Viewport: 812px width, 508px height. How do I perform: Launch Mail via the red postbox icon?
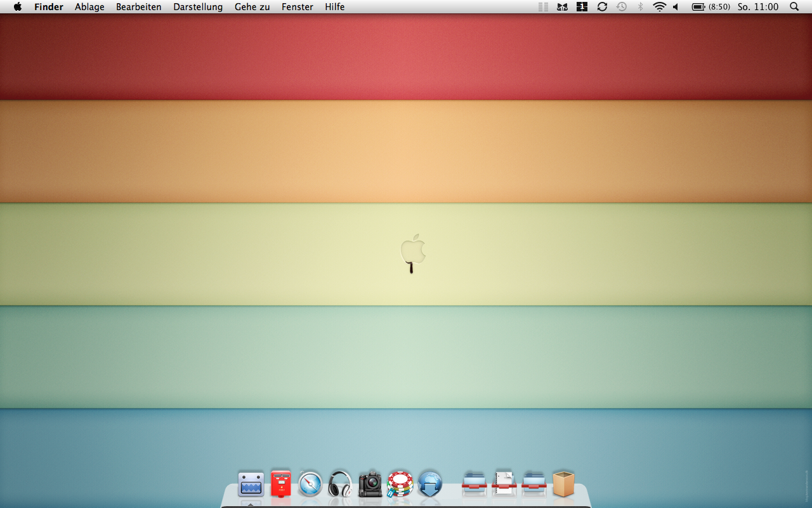click(280, 484)
